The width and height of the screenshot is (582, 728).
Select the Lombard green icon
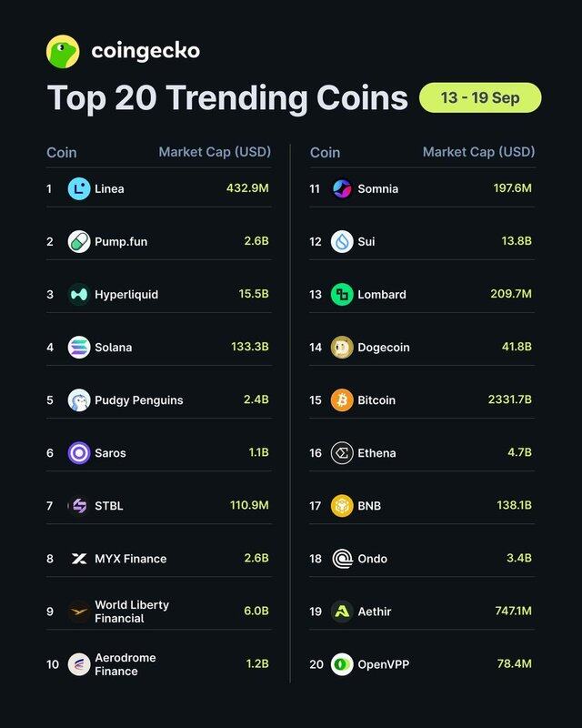[x=342, y=294]
